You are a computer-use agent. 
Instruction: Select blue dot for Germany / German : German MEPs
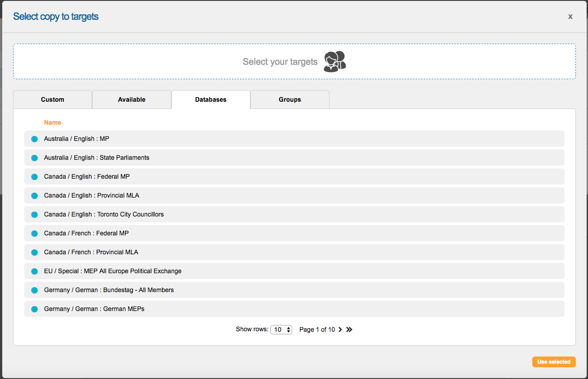click(34, 309)
